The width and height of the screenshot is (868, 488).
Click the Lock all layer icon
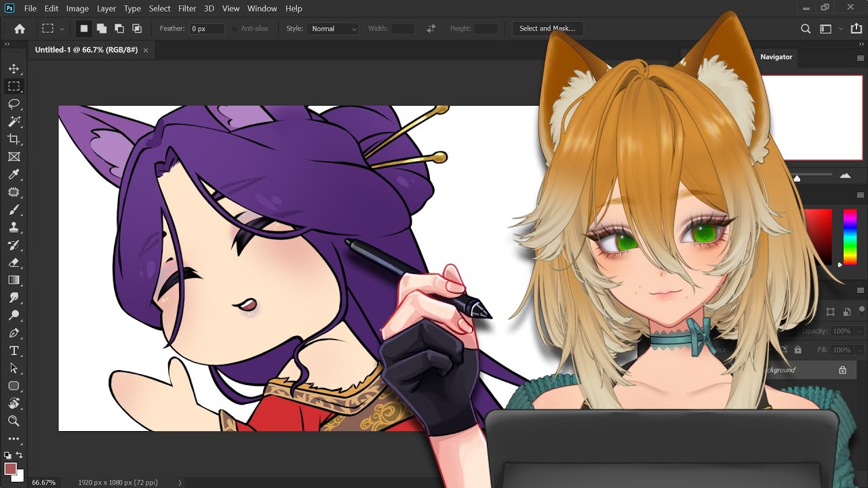pyautogui.click(x=798, y=350)
